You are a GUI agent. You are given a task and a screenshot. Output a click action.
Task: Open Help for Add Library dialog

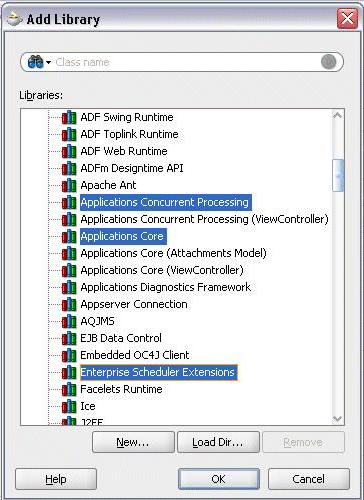pos(56,479)
